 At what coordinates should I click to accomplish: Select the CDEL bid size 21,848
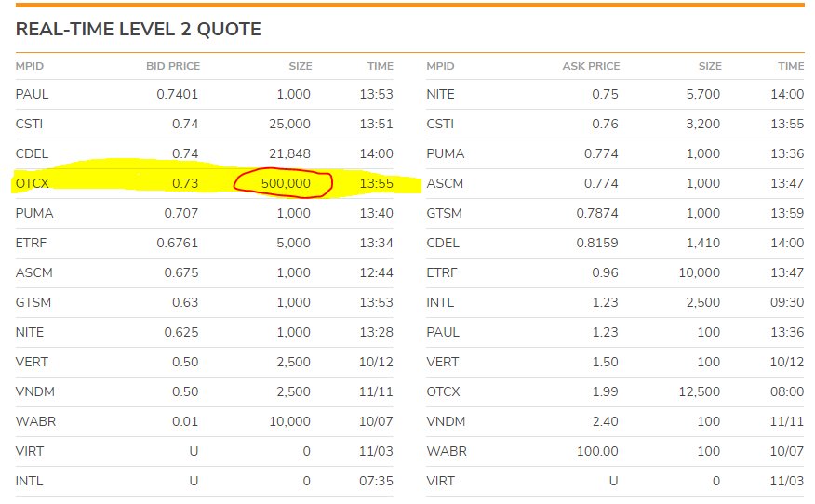pos(289,153)
